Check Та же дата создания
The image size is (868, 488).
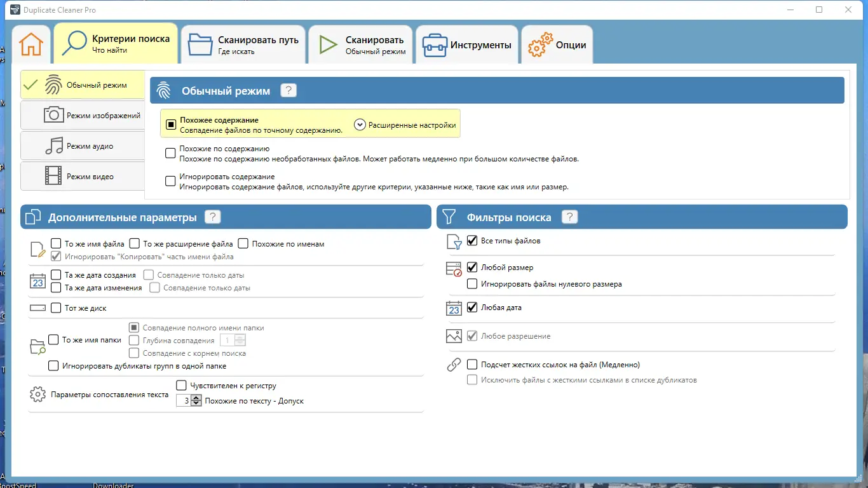point(56,275)
